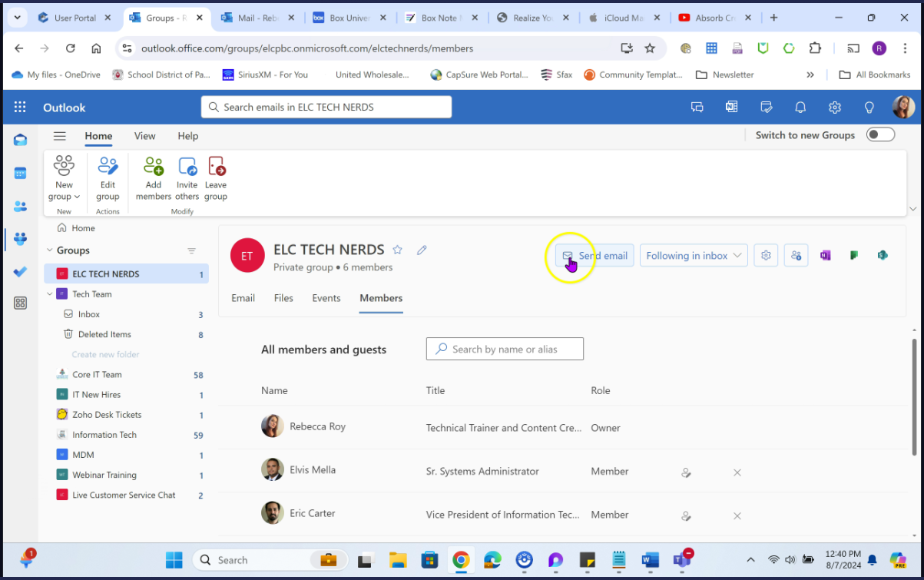Favorite ELC TECH NERDS with star icon
924x580 pixels.
[398, 250]
